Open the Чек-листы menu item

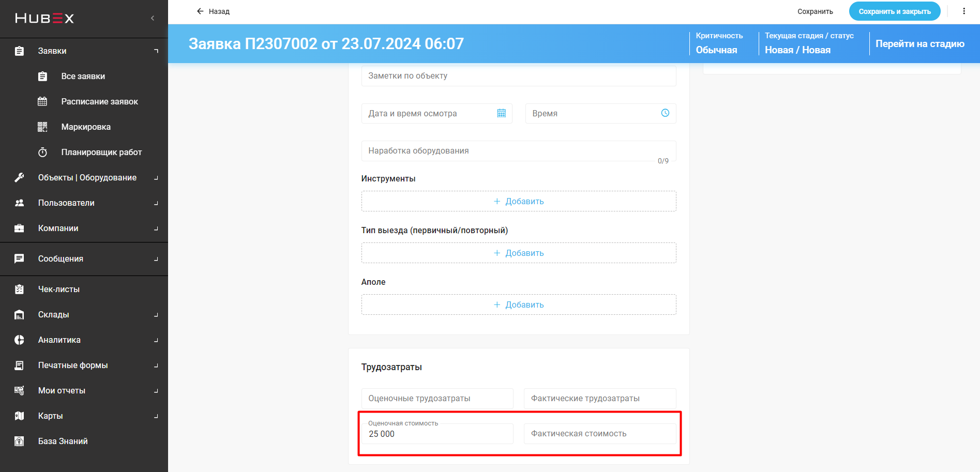pyautogui.click(x=58, y=289)
